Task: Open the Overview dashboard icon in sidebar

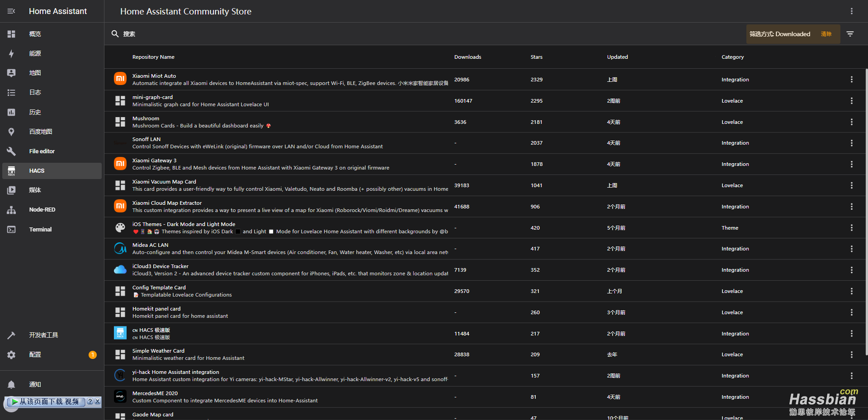Action: [x=11, y=34]
